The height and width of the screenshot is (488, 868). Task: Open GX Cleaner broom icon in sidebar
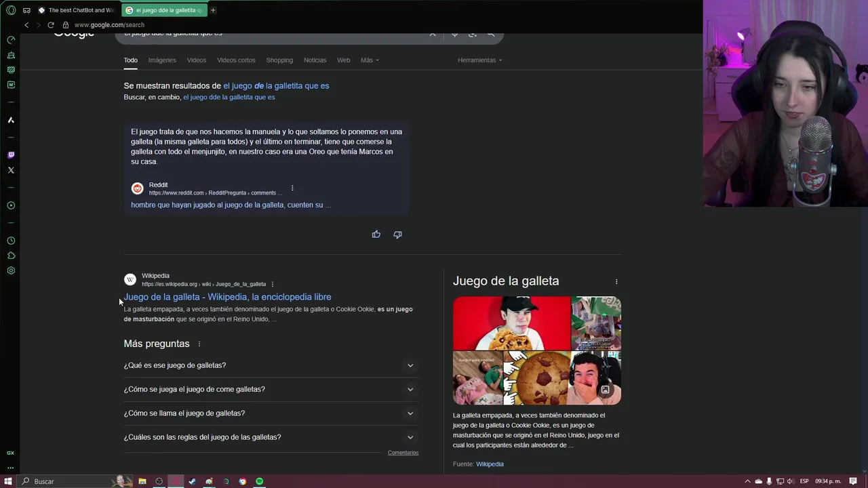pyautogui.click(x=11, y=55)
